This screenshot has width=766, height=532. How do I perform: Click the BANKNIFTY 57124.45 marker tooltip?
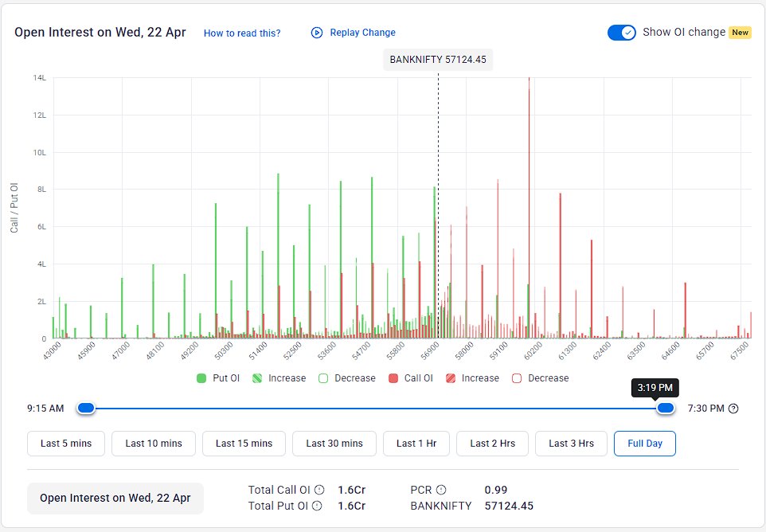point(439,59)
